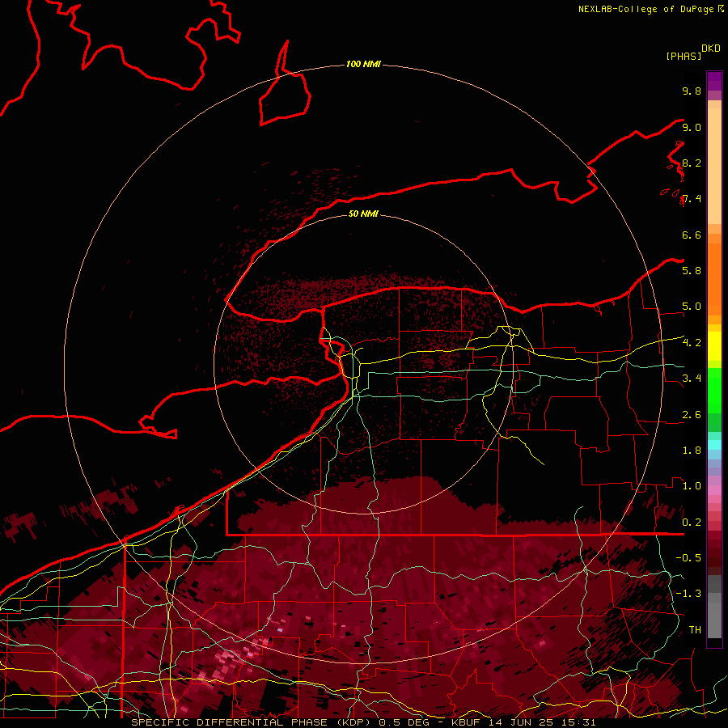Click the "100 NMI" range ring label
The width and height of the screenshot is (728, 728).
click(363, 64)
